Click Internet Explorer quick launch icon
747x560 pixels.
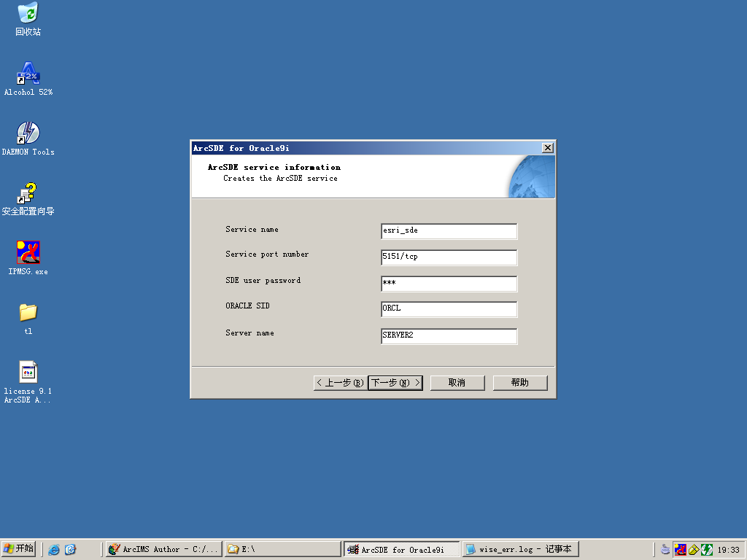[x=54, y=550]
